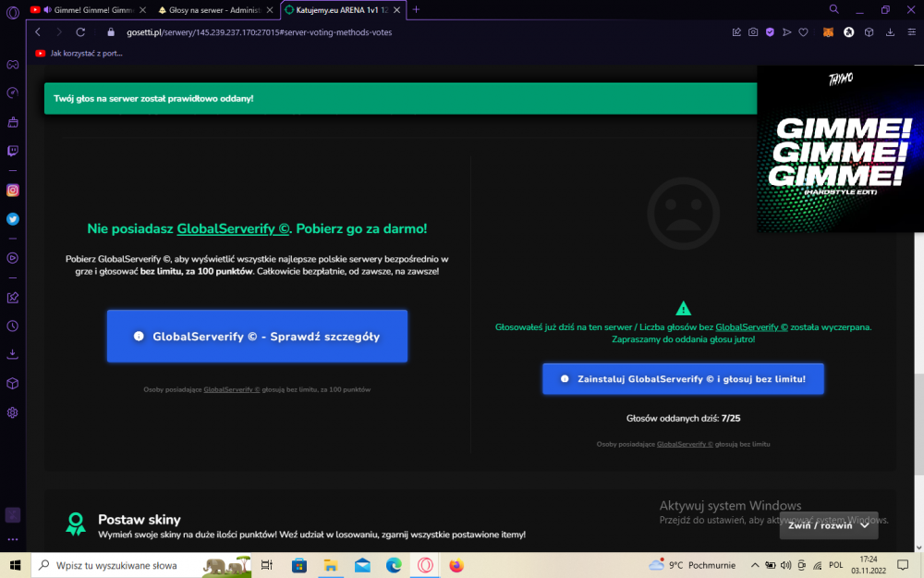Open History clock icon in sidebar
924x578 pixels.
tap(12, 326)
